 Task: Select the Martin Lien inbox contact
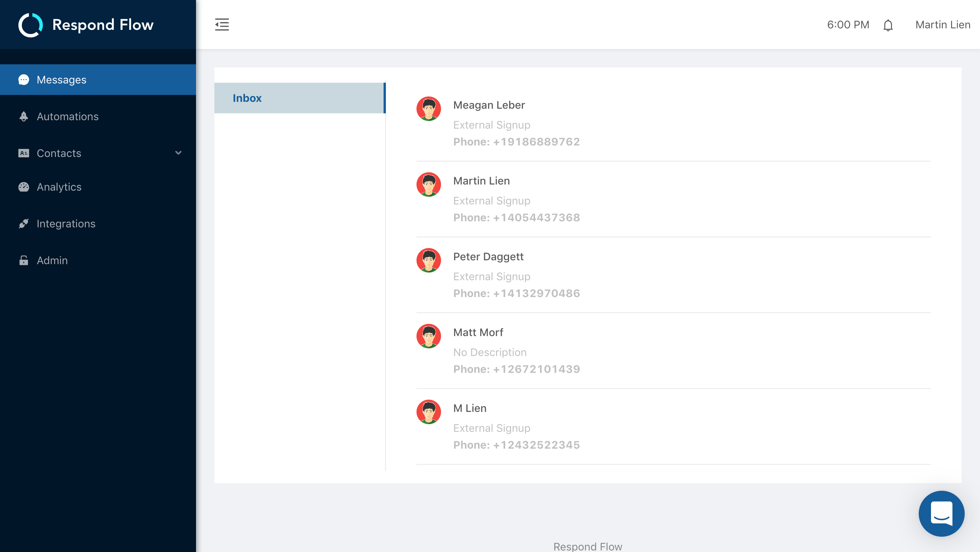(481, 181)
